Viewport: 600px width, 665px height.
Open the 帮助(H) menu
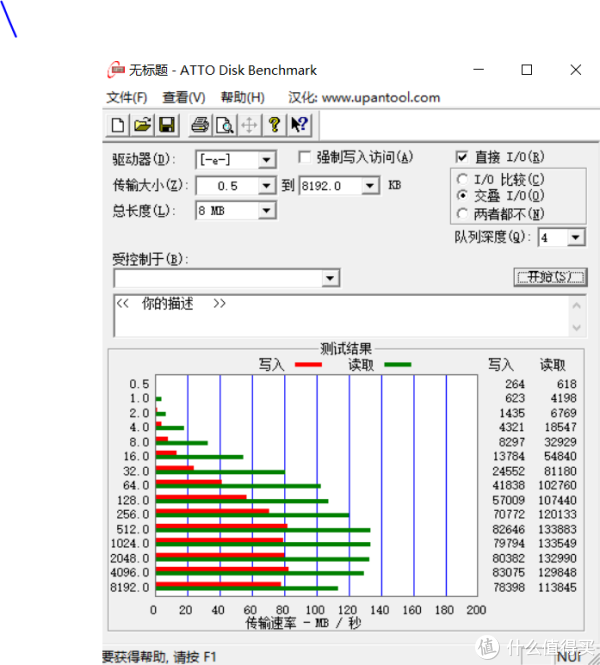point(243,98)
